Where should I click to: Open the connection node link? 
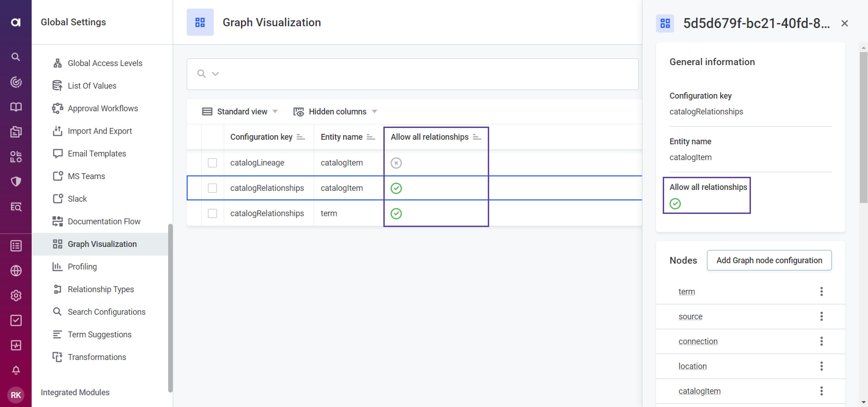coord(698,341)
